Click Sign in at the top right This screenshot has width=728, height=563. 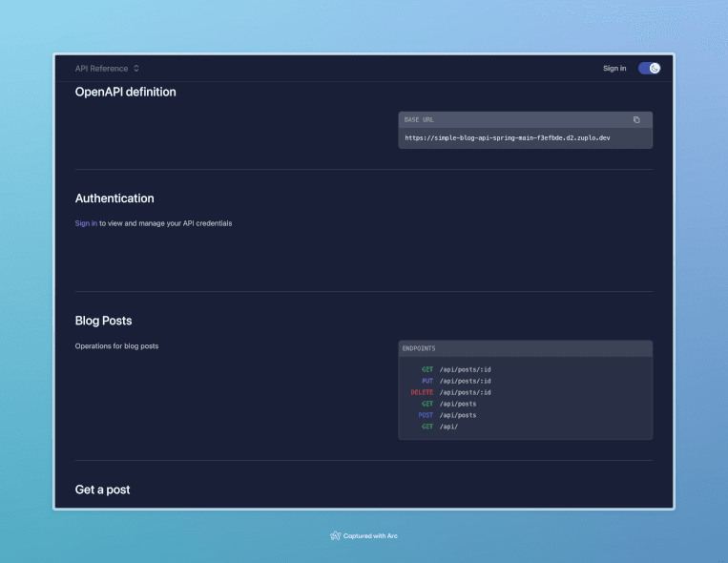pyautogui.click(x=614, y=69)
